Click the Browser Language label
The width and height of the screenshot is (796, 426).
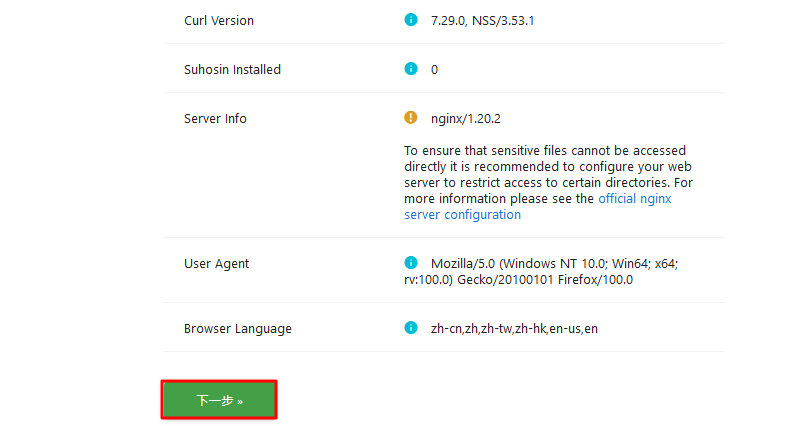click(238, 329)
